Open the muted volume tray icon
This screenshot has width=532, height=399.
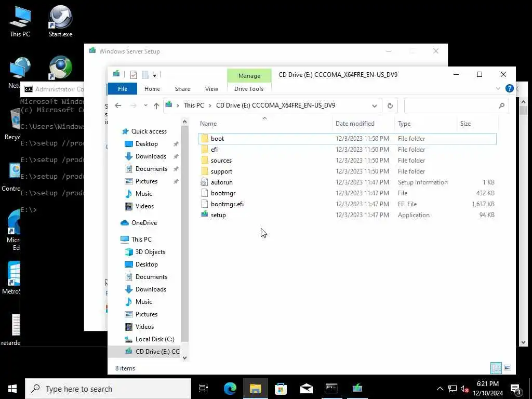[464, 389]
